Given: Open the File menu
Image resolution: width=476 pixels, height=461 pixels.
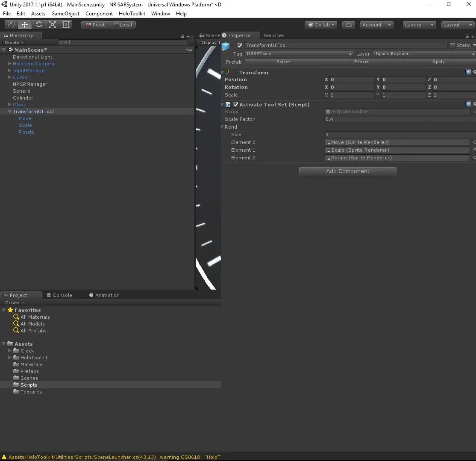Looking at the screenshot, I should coord(7,14).
